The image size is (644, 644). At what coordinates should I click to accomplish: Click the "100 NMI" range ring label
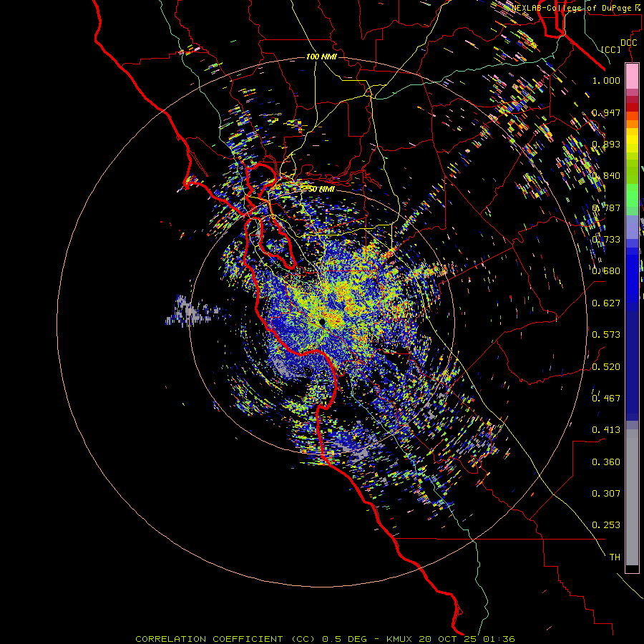coord(321,57)
